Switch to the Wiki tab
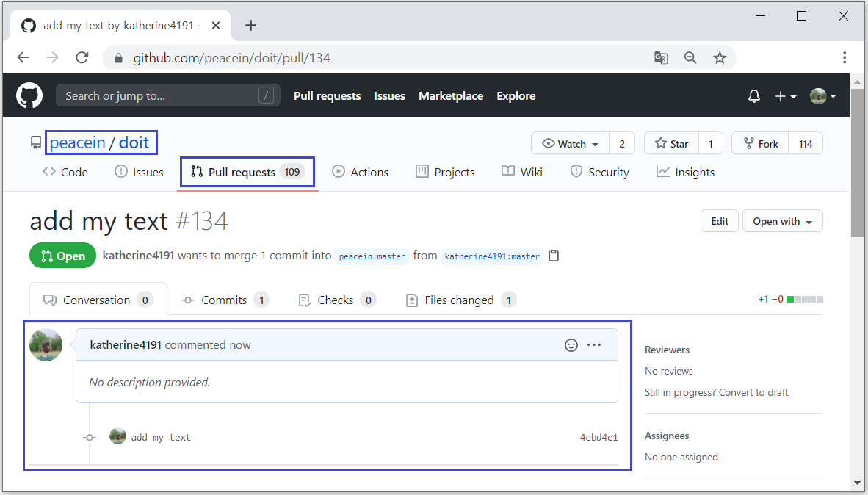The image size is (868, 495). [522, 172]
